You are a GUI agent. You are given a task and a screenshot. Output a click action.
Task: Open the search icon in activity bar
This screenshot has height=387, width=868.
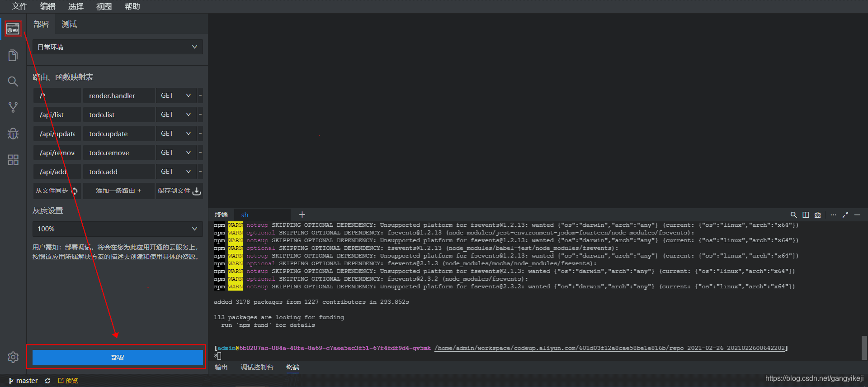[13, 81]
